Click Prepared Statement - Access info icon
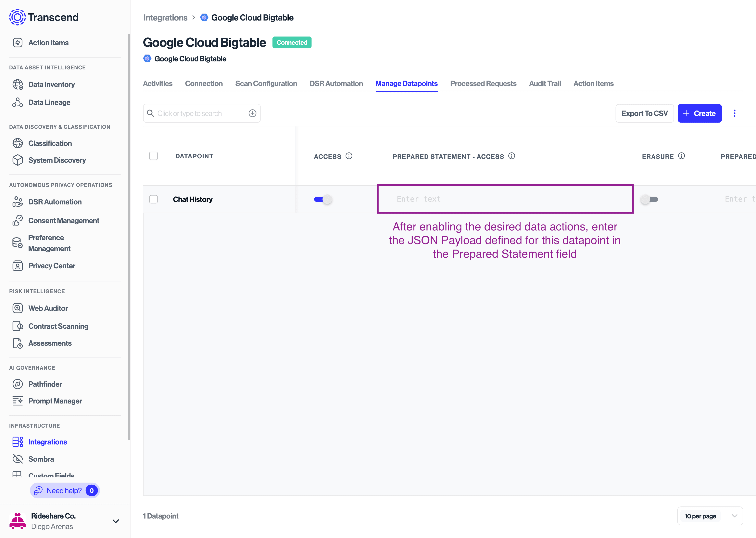This screenshot has width=756, height=538. (x=512, y=156)
